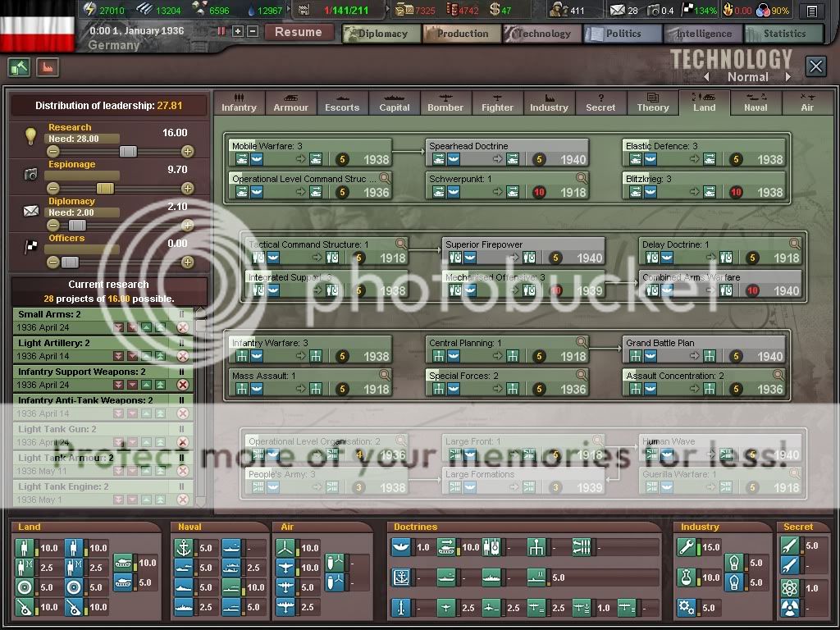Click the magnifier on Assault Concentration card
The width and height of the screenshot is (840, 630).
point(778,375)
